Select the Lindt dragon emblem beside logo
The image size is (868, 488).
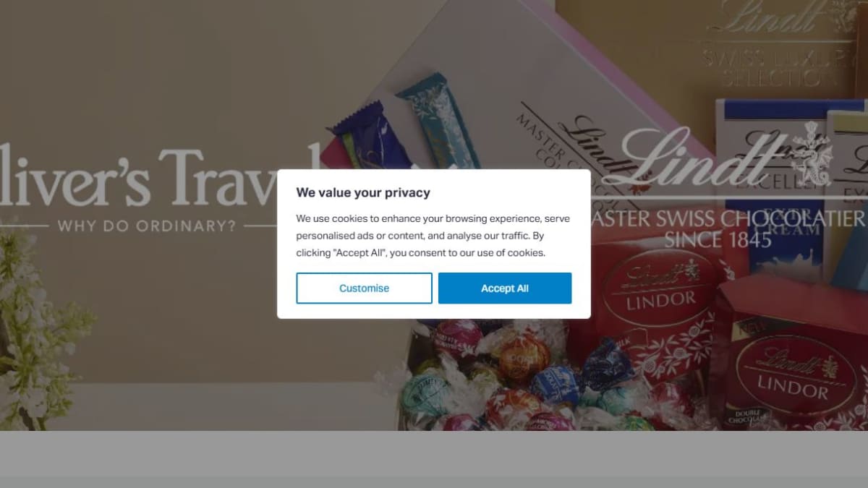pyautogui.click(x=813, y=154)
